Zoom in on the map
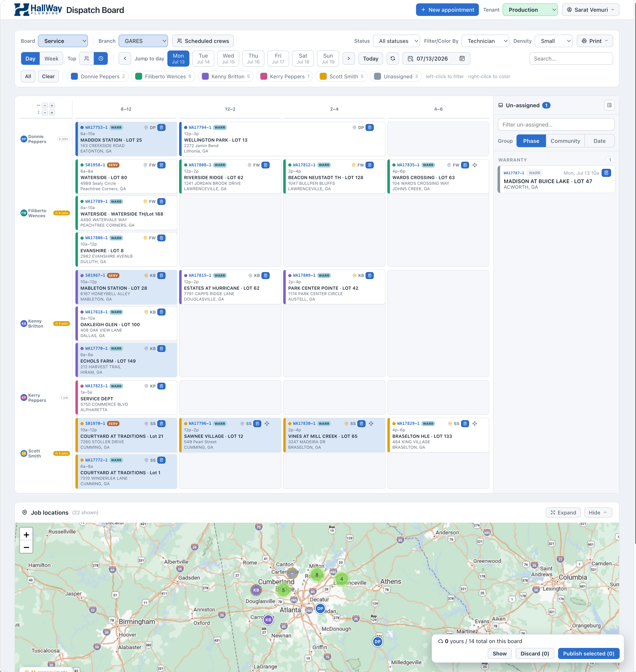This screenshot has height=672, width=636. click(x=26, y=535)
